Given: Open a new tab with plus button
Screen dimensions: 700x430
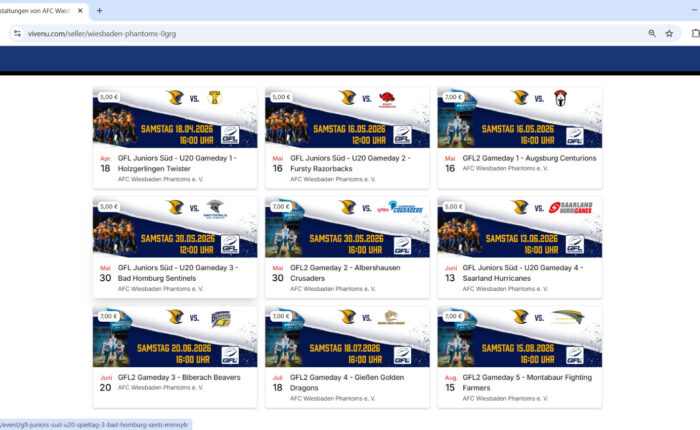Looking at the screenshot, I should click(x=99, y=9).
